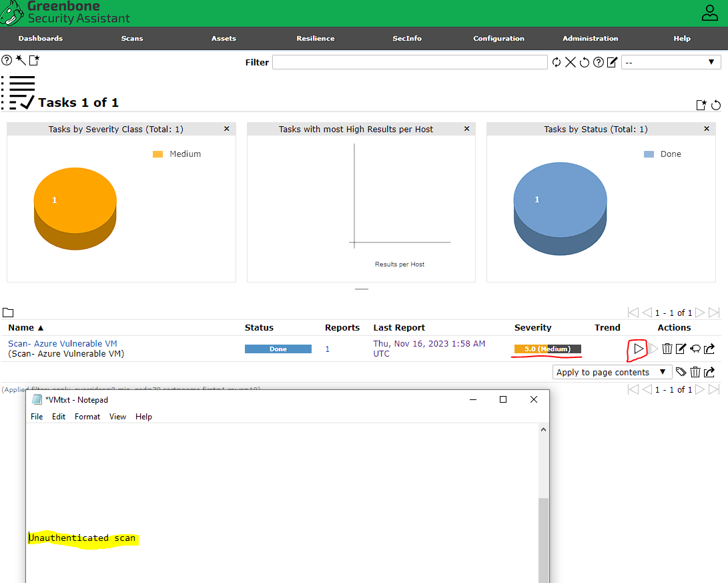
Task: Open Apply to page contents dropdown
Action: pos(612,372)
